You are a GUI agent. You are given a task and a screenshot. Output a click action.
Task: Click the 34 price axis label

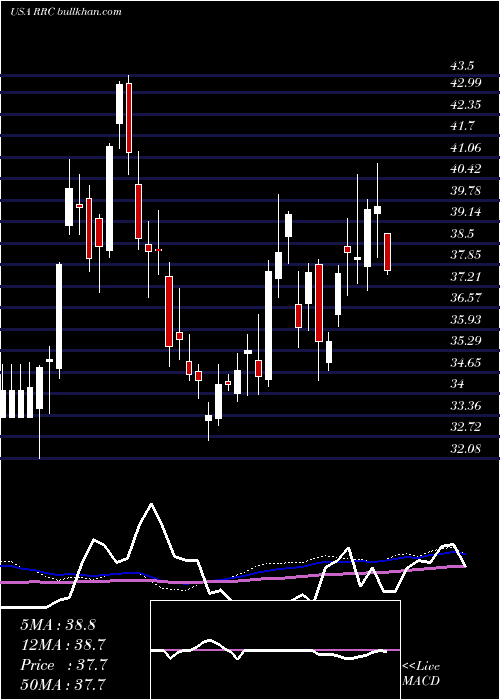point(458,384)
